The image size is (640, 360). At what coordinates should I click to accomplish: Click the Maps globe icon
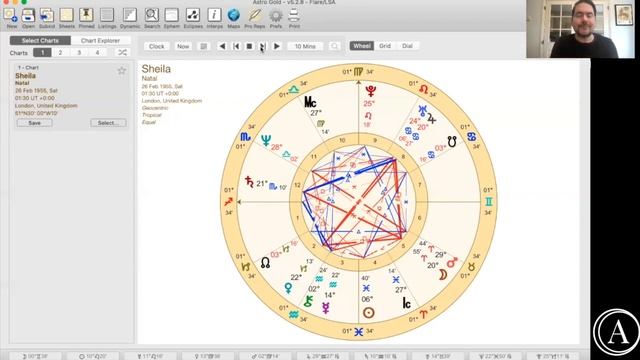pyautogui.click(x=233, y=16)
